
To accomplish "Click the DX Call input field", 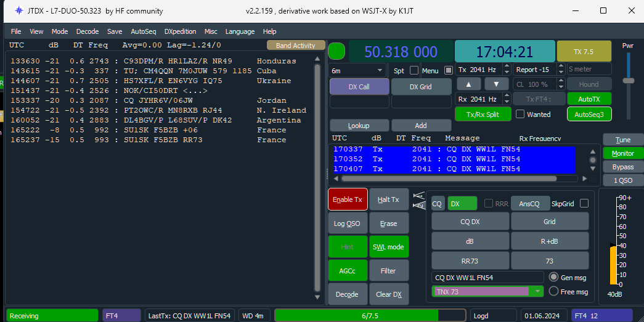I will coord(359,102).
